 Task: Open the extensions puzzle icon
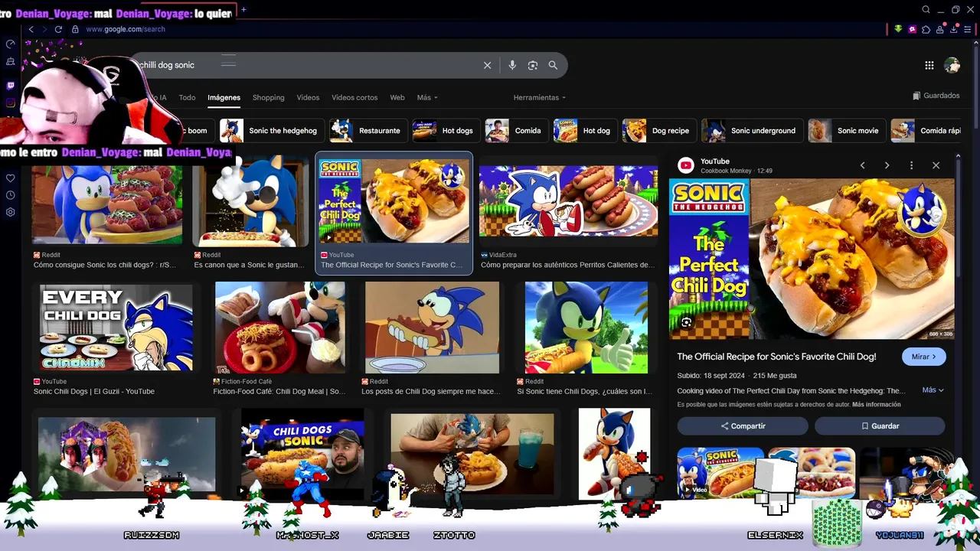coord(926,29)
